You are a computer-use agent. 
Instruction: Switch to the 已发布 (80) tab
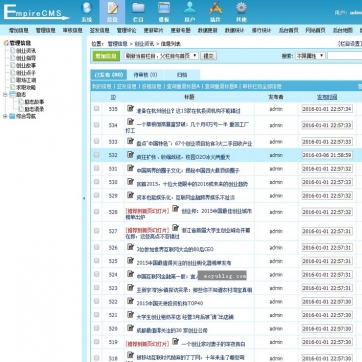point(109,75)
